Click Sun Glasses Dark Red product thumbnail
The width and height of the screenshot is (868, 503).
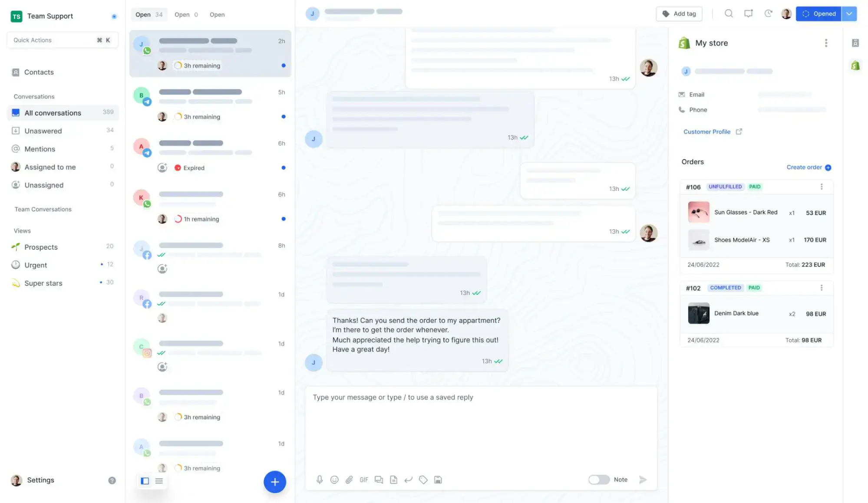click(x=699, y=212)
